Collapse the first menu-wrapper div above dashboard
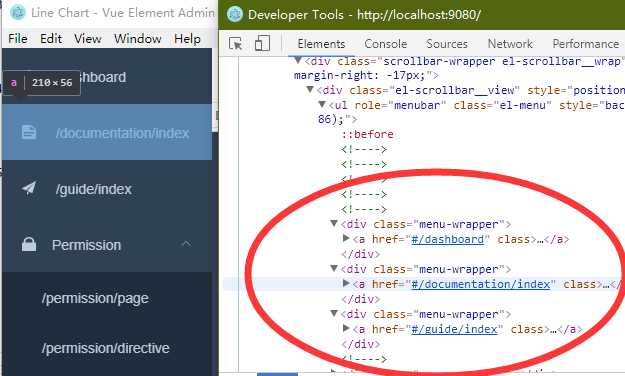Screen dimensions: 625x376 [x=334, y=223]
